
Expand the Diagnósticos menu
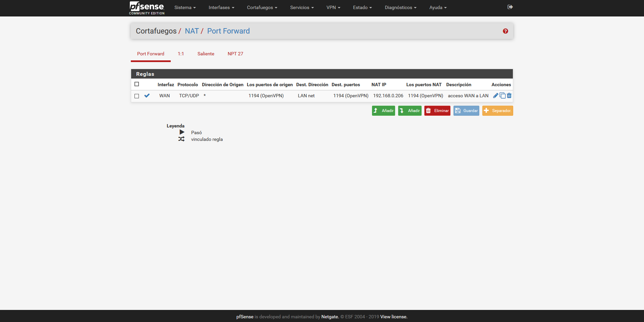400,7
